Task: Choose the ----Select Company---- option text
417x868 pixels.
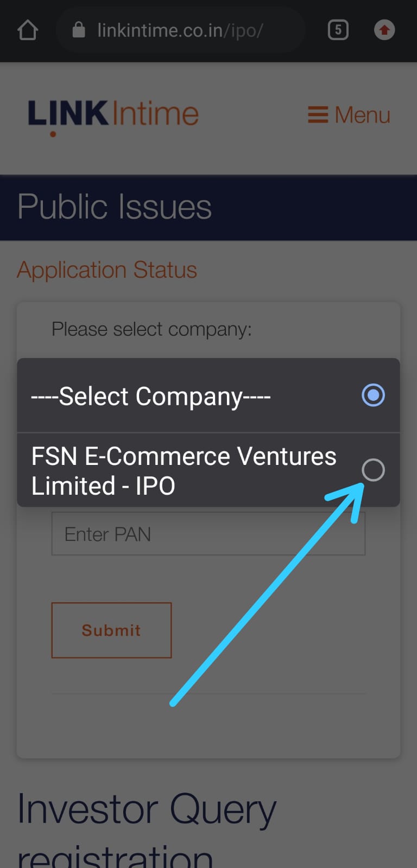Action: [150, 396]
